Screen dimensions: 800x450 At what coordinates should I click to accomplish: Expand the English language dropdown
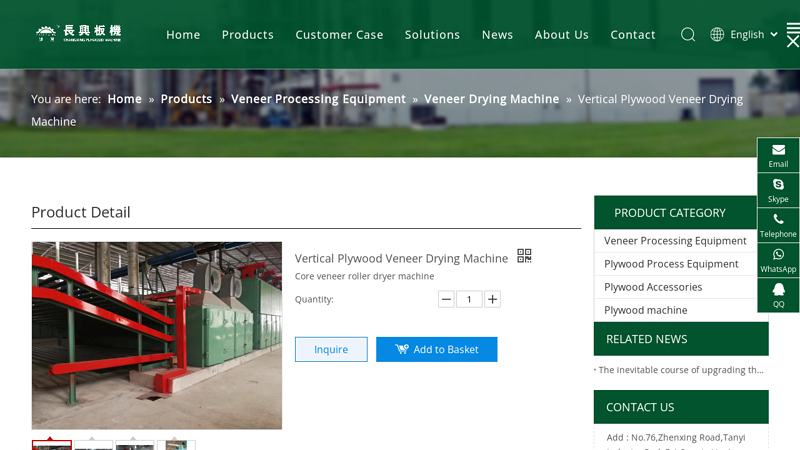(754, 35)
